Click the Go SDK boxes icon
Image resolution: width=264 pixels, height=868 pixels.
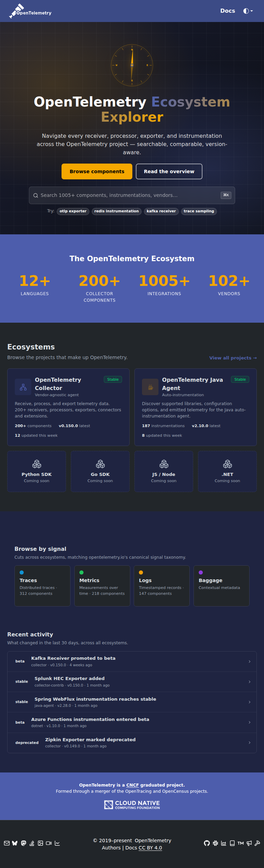(100, 464)
